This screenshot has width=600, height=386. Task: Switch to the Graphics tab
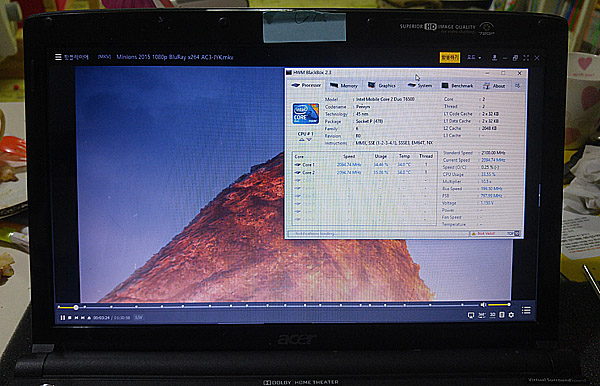tap(382, 85)
